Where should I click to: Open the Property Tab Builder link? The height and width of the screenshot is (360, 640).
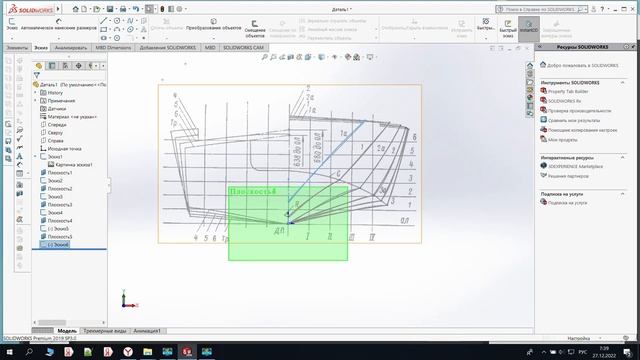click(568, 91)
